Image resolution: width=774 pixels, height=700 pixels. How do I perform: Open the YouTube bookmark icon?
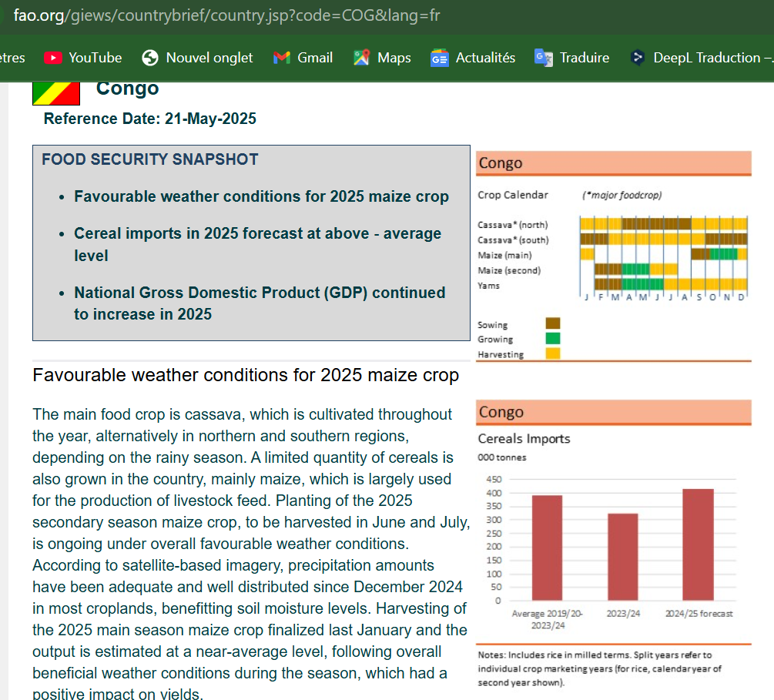coord(53,58)
